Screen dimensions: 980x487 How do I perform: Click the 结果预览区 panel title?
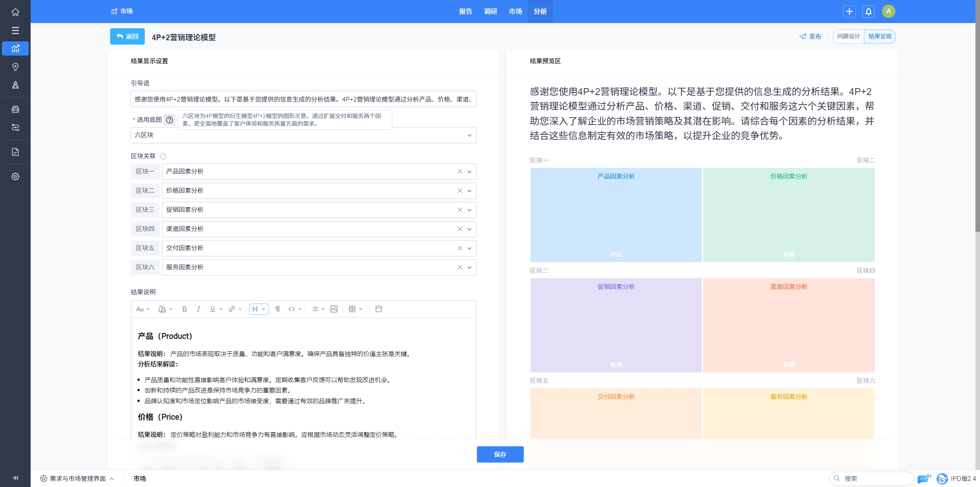(x=545, y=61)
